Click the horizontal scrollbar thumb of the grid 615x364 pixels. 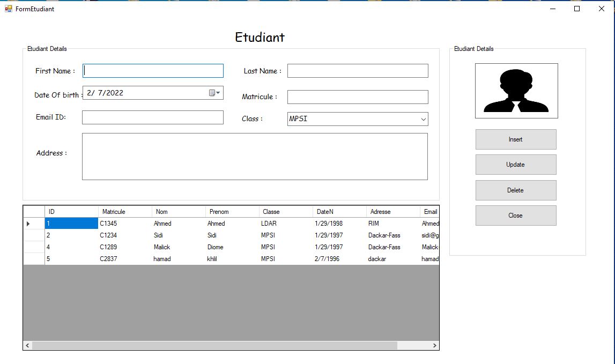pos(215,346)
